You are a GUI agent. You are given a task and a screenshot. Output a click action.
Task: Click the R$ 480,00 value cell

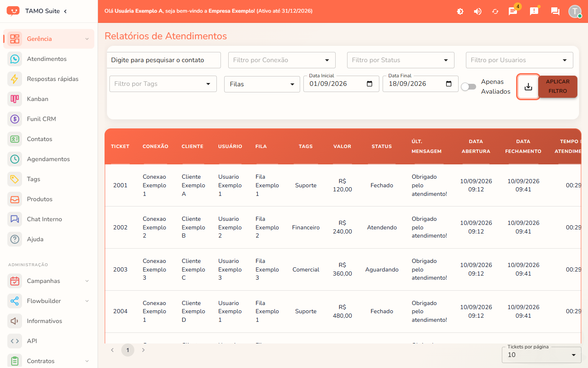(x=342, y=312)
